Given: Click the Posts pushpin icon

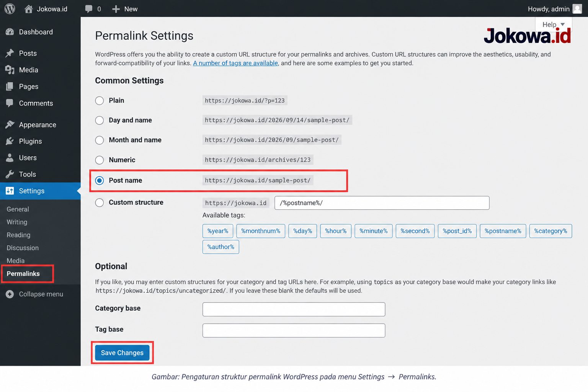Looking at the screenshot, I should pyautogui.click(x=10, y=53).
